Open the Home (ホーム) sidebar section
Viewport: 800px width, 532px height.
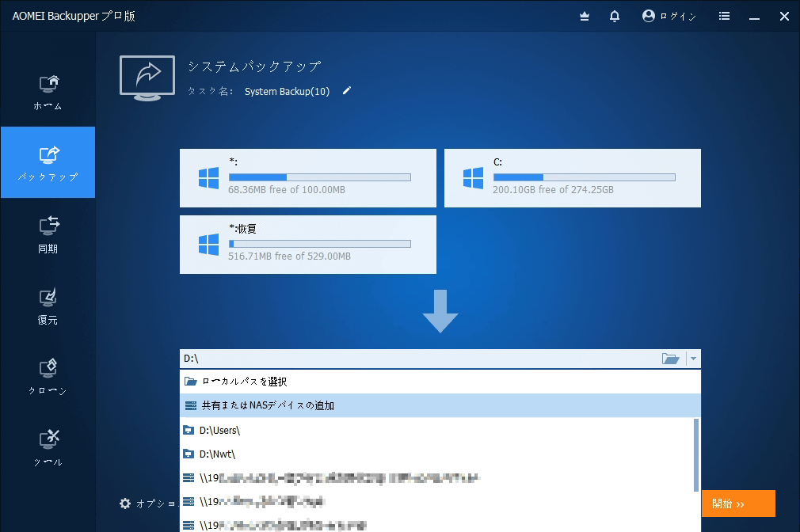[x=48, y=93]
